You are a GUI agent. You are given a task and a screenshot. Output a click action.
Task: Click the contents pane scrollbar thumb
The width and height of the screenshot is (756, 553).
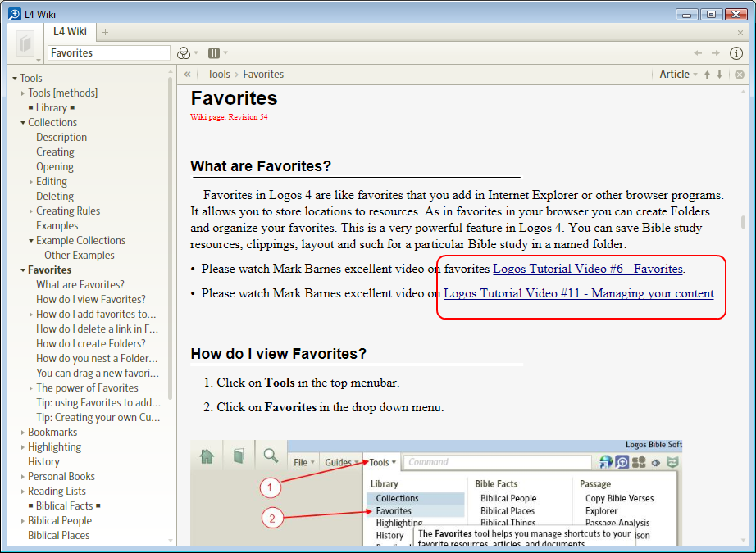point(170,238)
